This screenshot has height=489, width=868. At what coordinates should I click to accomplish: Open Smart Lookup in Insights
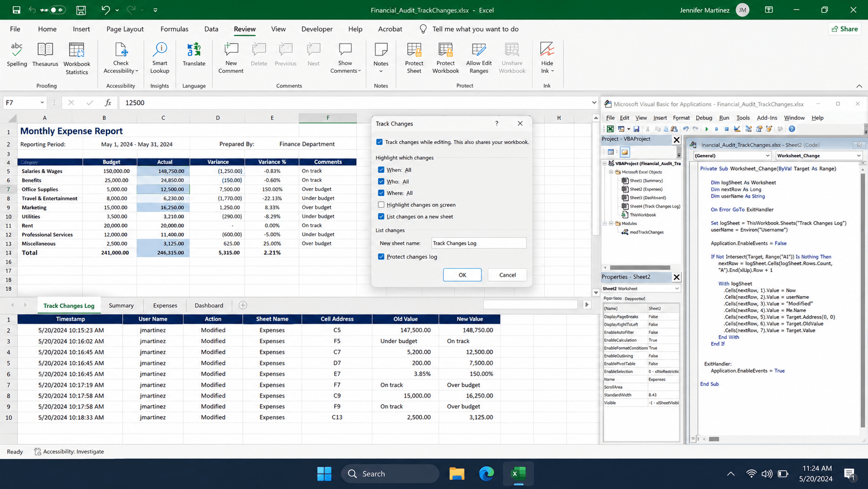[159, 58]
